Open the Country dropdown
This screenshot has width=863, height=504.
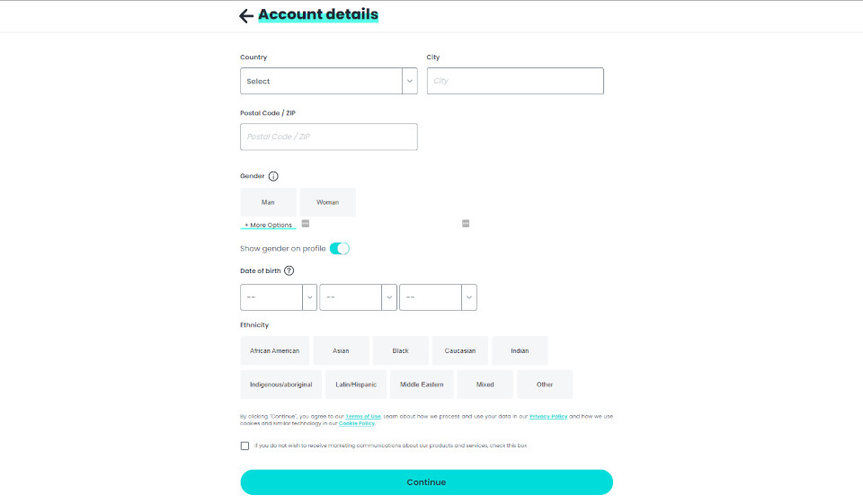tap(329, 81)
